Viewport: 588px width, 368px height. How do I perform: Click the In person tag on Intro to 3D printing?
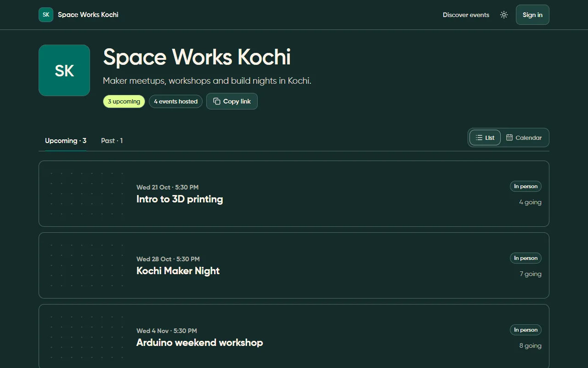pyautogui.click(x=526, y=186)
